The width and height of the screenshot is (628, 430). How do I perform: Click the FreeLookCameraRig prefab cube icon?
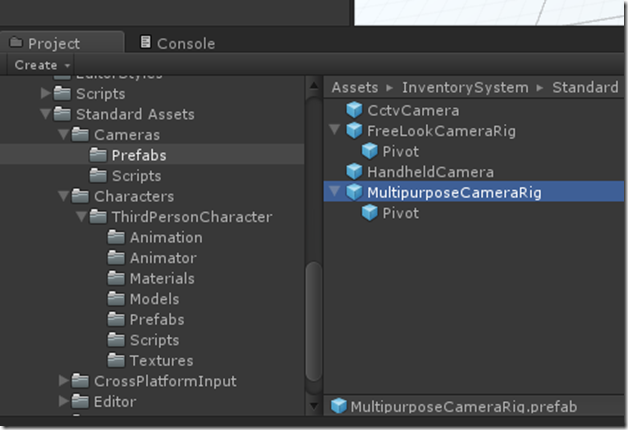pos(354,131)
